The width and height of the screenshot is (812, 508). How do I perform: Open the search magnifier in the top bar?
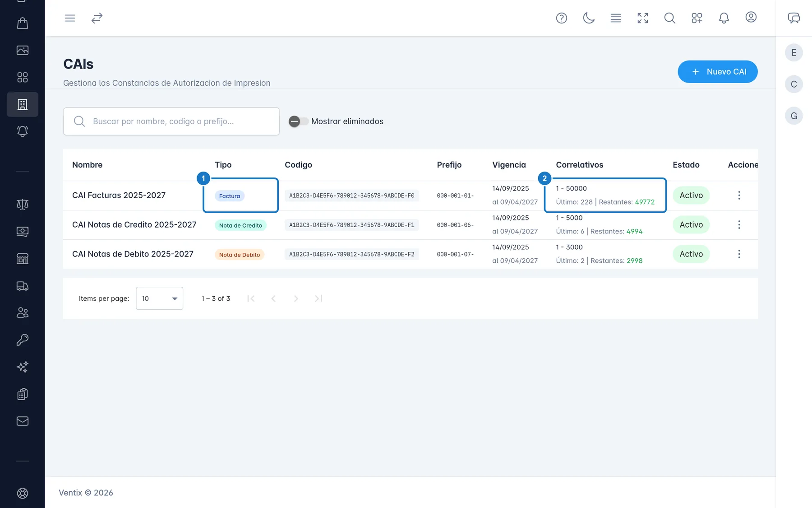(670, 18)
